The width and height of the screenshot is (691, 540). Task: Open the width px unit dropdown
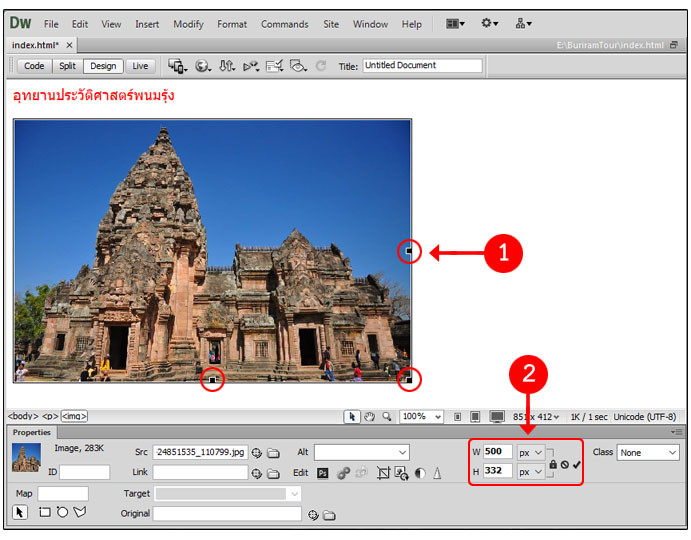click(x=530, y=452)
